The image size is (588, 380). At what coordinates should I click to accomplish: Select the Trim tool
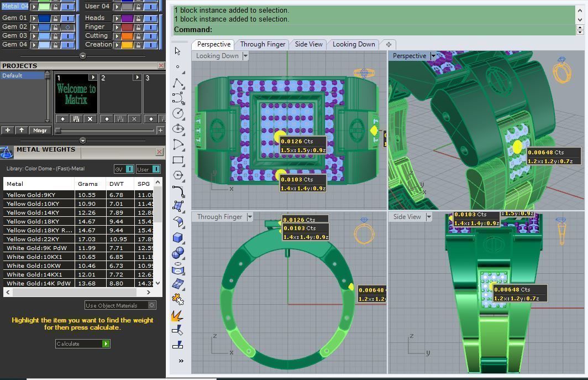coord(177,330)
